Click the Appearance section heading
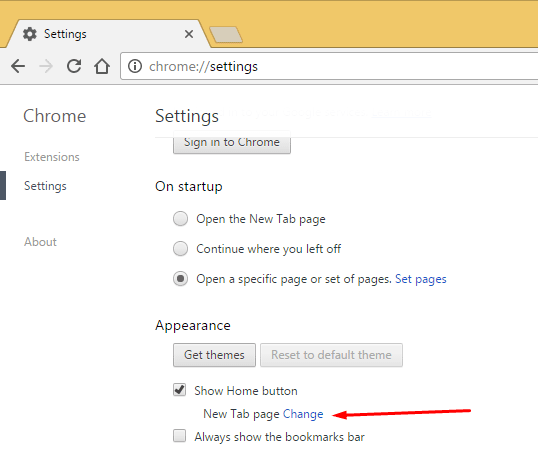Screen dimensions: 538x463 pos(193,325)
